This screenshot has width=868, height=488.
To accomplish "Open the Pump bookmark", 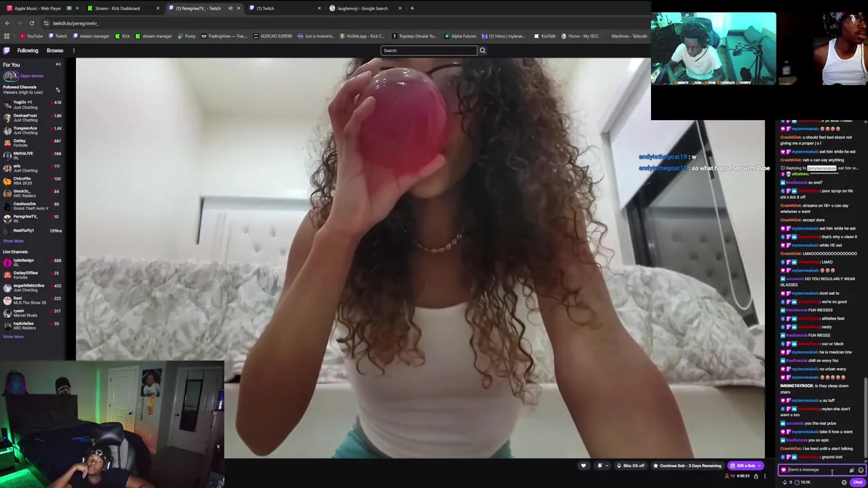I will click(186, 36).
